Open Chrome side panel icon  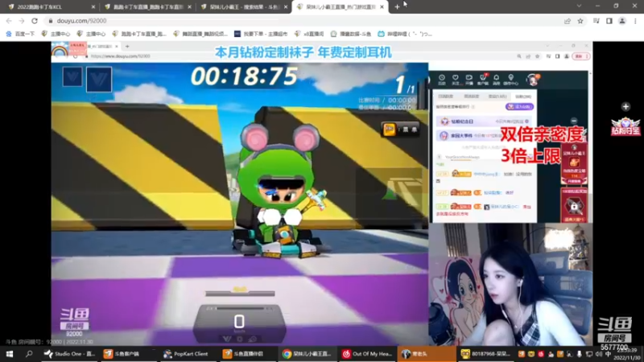pyautogui.click(x=609, y=21)
